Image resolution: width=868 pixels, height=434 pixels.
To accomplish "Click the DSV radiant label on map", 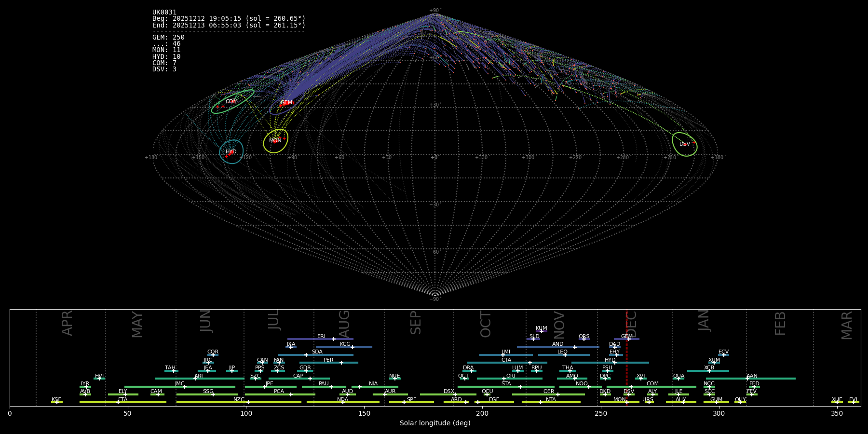I will click(684, 144).
